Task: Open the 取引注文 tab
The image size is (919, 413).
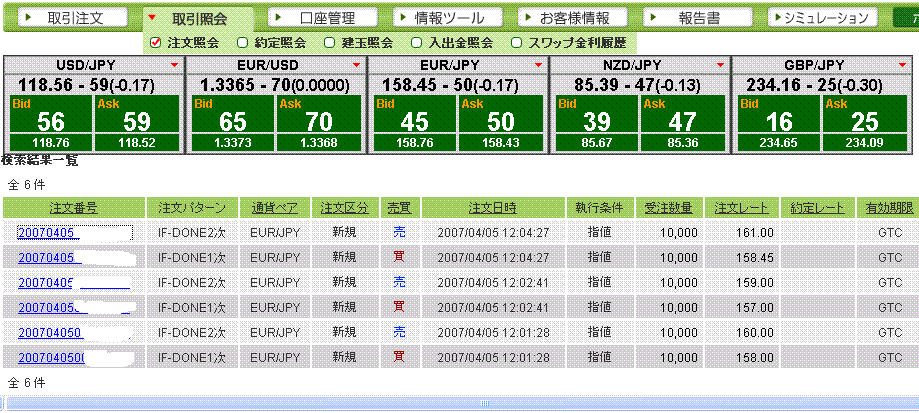Action: coord(73,18)
